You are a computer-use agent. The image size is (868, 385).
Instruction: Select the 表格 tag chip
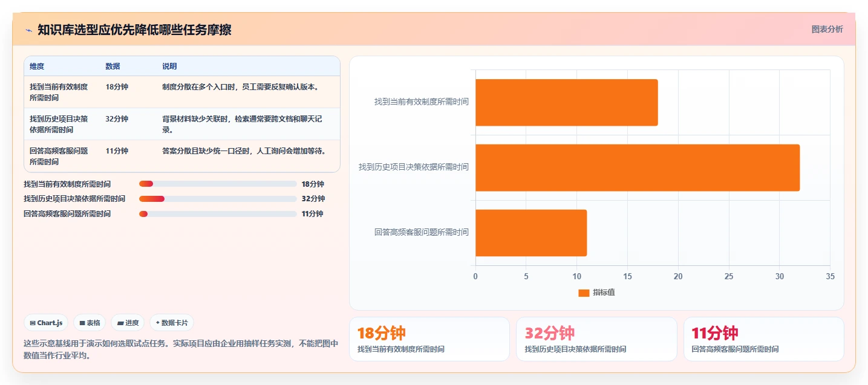pyautogui.click(x=90, y=323)
